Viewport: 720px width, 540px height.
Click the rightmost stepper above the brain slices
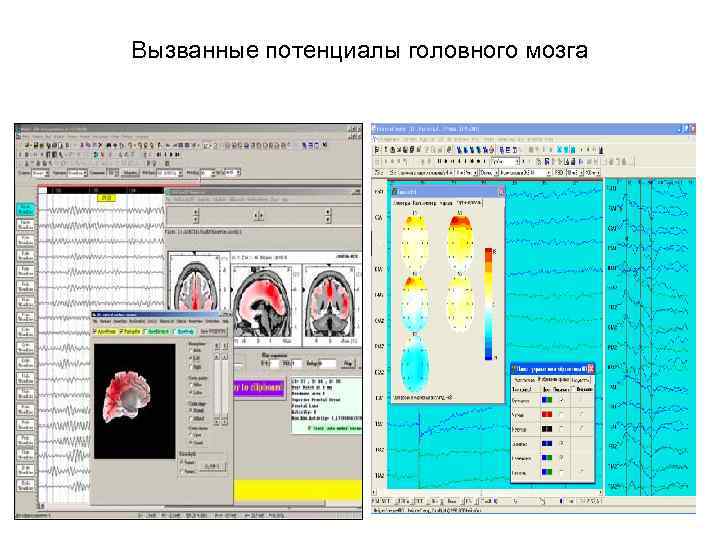point(328,215)
